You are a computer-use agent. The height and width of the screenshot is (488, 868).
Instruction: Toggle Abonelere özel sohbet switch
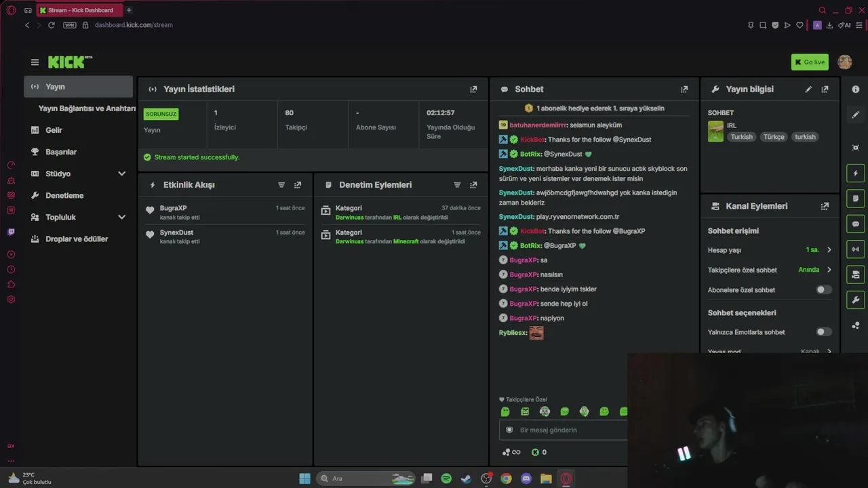click(823, 289)
